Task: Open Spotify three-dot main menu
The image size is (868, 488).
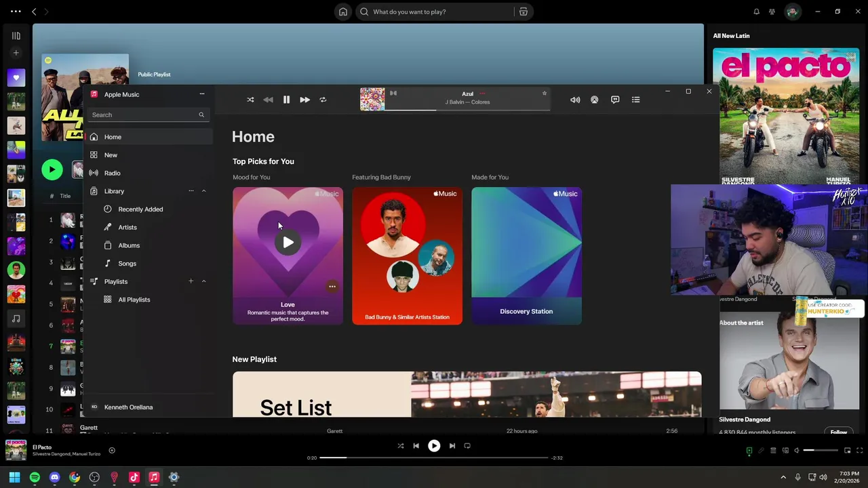Action: pos(16,12)
